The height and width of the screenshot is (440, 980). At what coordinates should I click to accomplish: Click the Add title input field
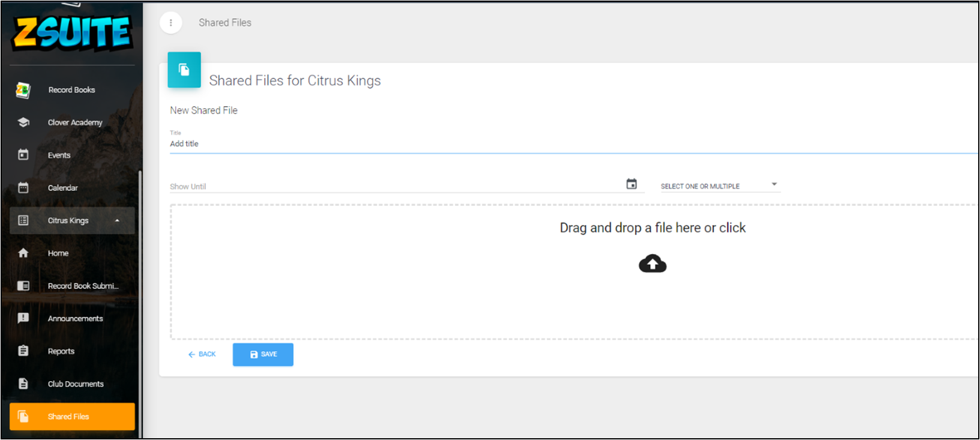[540, 144]
